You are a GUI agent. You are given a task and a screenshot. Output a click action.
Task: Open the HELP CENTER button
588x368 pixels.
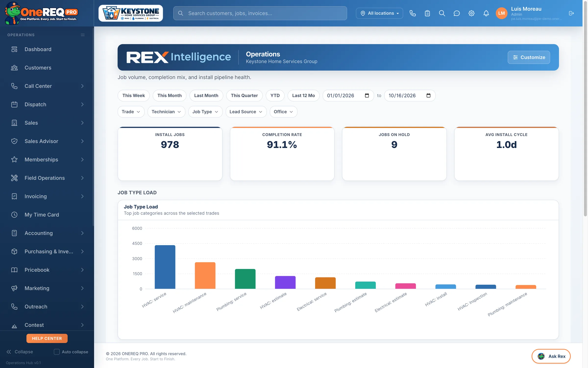click(x=47, y=338)
